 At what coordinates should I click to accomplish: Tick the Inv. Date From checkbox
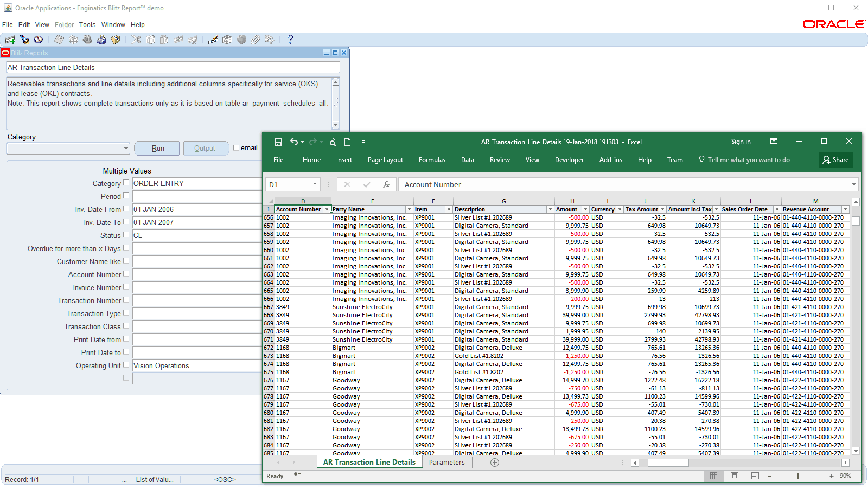(126, 209)
